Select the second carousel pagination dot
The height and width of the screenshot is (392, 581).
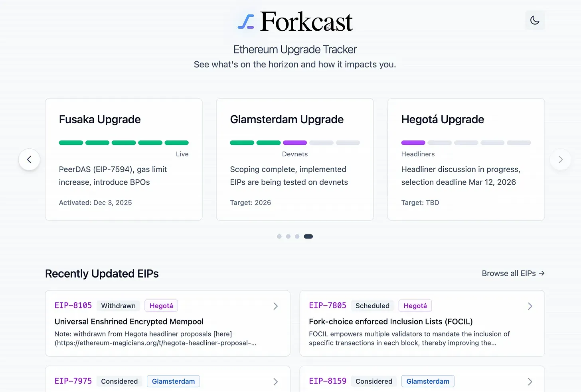coord(288,236)
